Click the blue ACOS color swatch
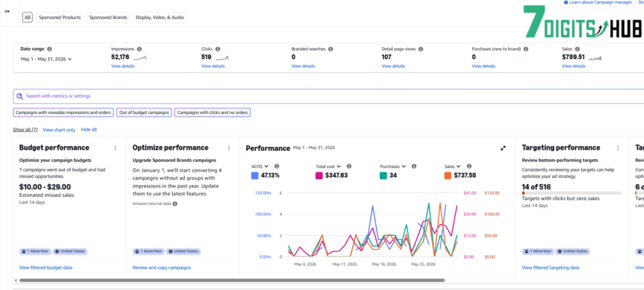The image size is (644, 290). [255, 176]
